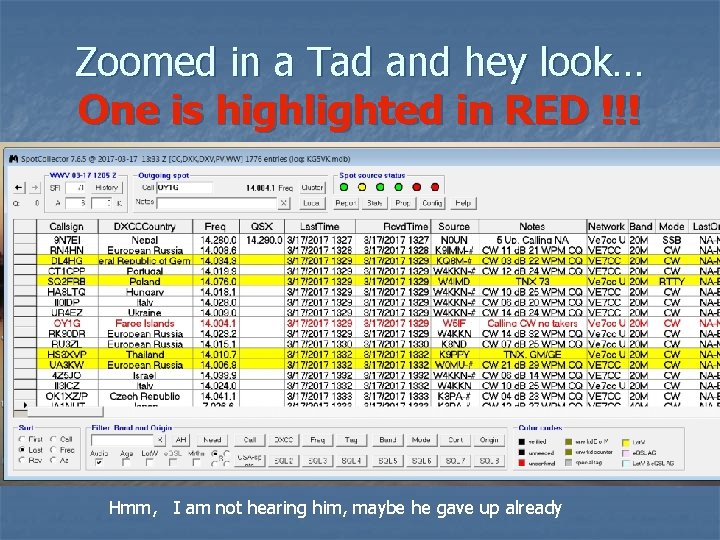Sort by the Notes column header

click(x=532, y=226)
